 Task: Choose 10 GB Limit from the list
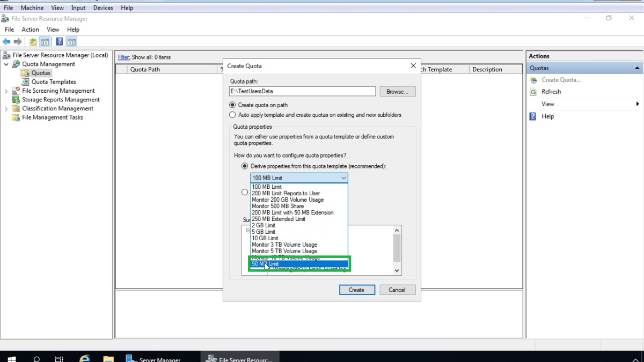[299, 238]
